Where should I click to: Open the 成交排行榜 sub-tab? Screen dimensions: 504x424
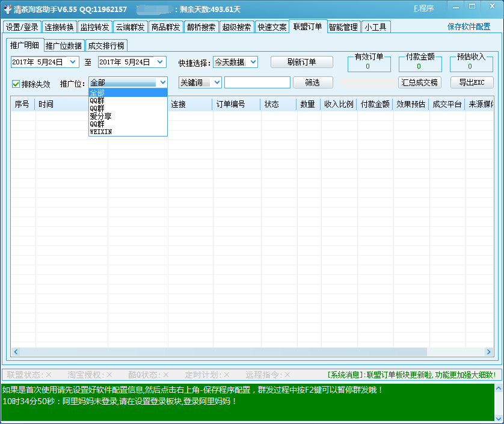tap(106, 46)
